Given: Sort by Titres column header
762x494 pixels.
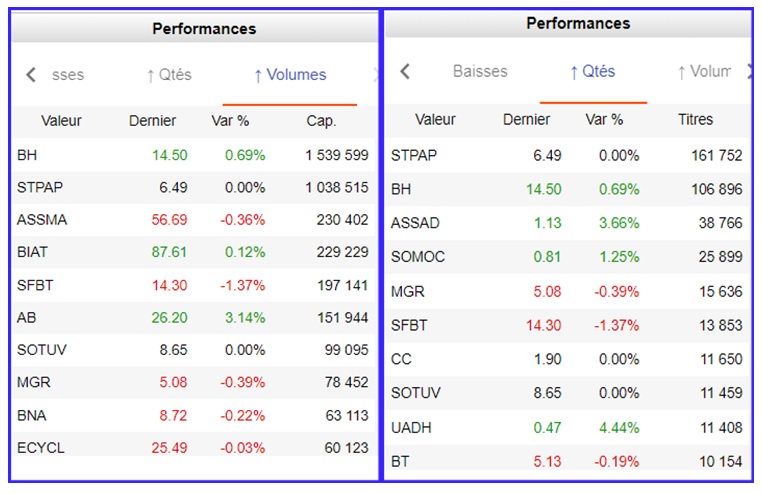Looking at the screenshot, I should click(695, 120).
